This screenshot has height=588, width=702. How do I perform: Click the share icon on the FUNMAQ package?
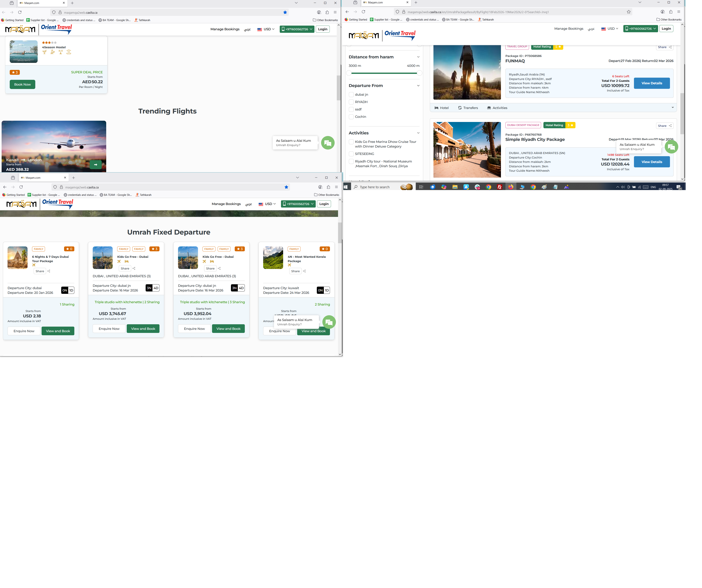pyautogui.click(x=670, y=47)
